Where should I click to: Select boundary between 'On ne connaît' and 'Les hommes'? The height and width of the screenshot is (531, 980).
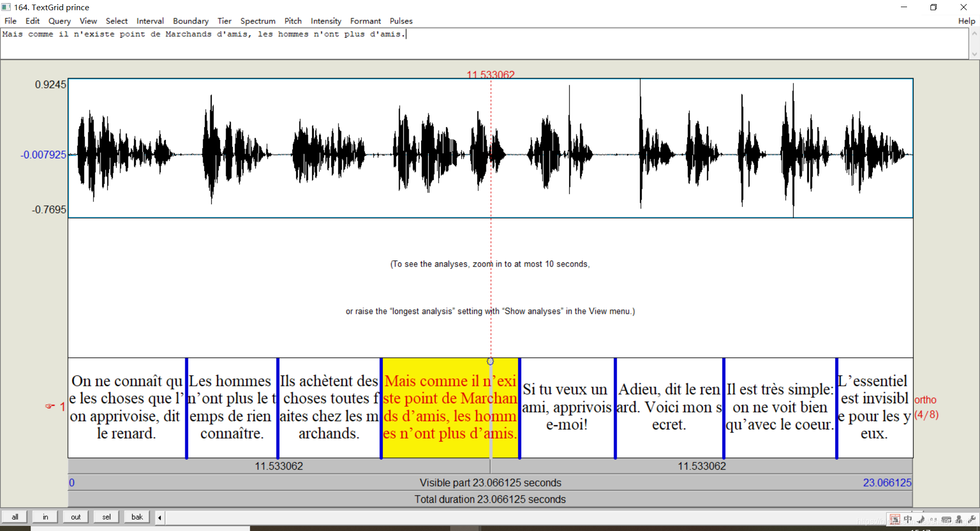tap(186, 408)
